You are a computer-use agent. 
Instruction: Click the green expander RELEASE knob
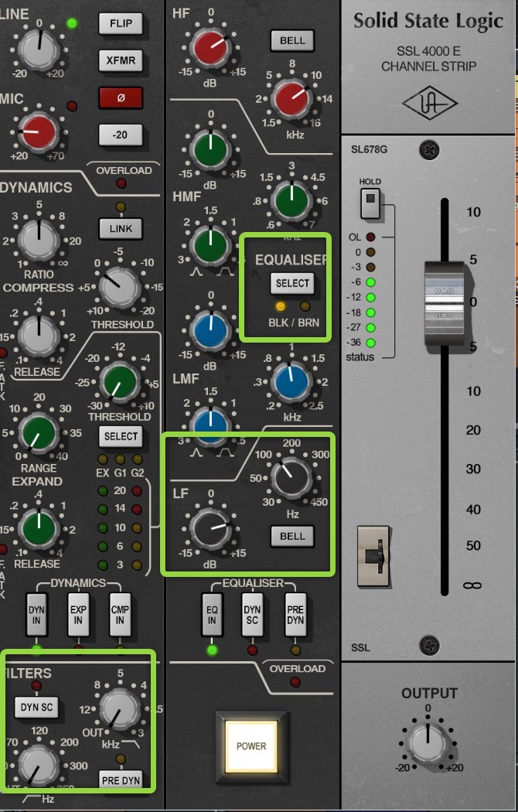(x=39, y=529)
